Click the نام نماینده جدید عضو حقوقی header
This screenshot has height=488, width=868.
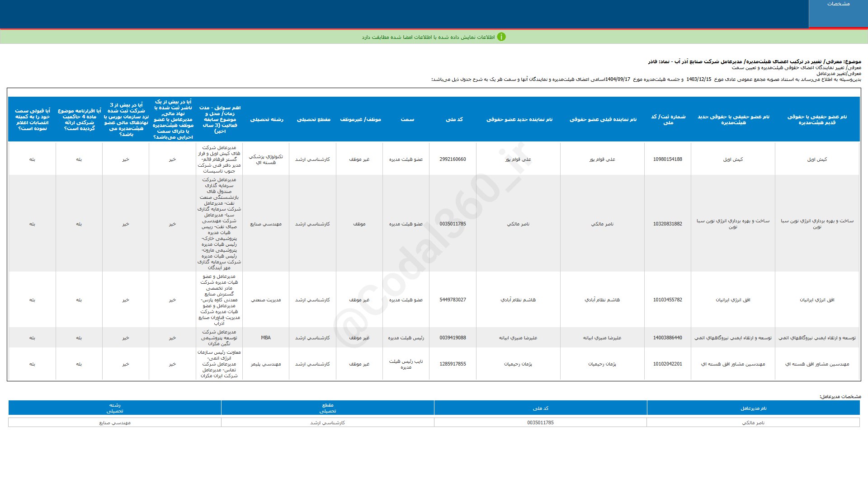click(519, 119)
